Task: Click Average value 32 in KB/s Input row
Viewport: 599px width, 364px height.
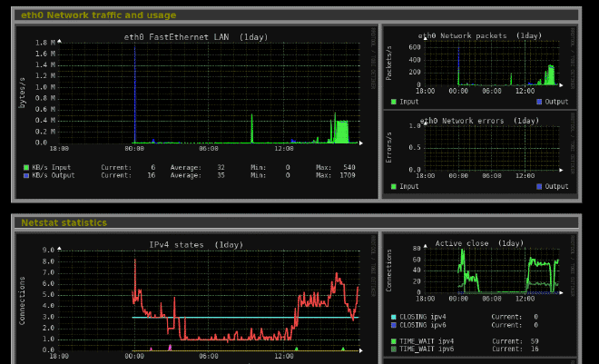Action: [221, 167]
